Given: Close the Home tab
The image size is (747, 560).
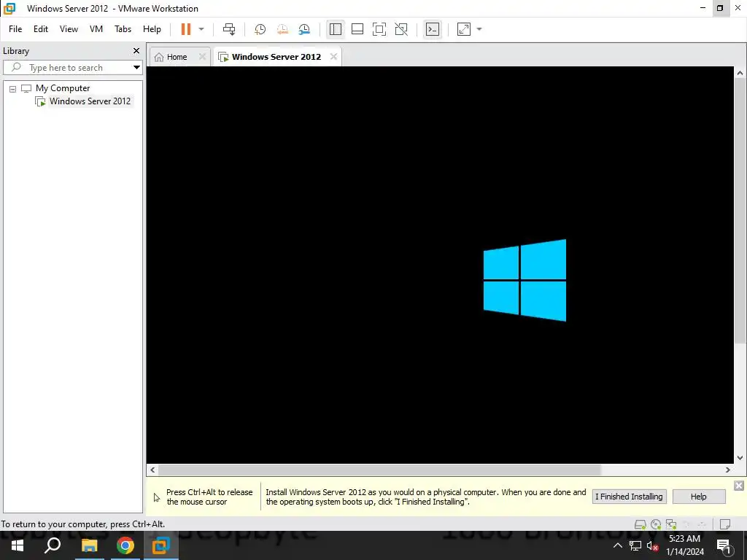Looking at the screenshot, I should coord(202,57).
